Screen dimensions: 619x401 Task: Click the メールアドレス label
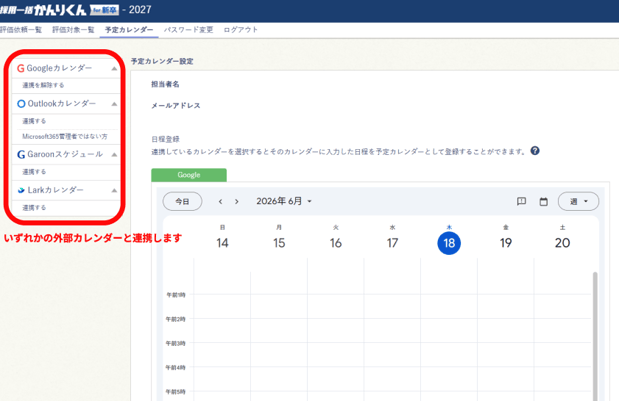tap(176, 106)
